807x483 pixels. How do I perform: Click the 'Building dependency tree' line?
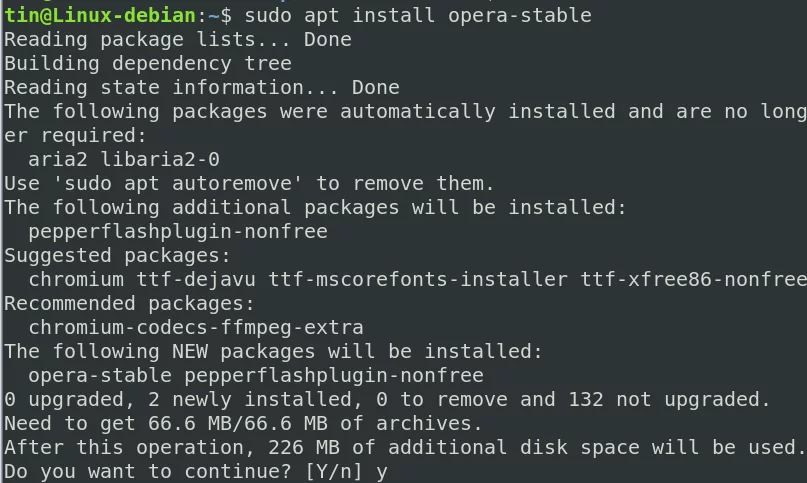(148, 63)
